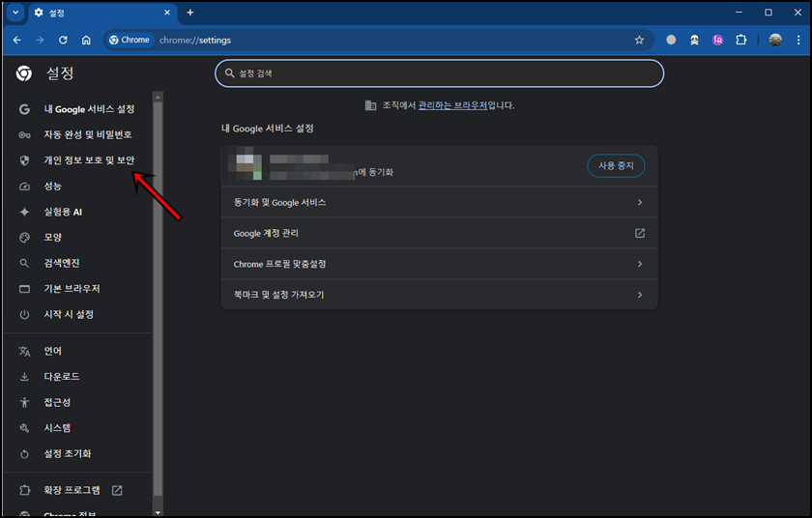Click the browser window icon for 기본 브라우저
812x518 pixels.
pos(24,289)
